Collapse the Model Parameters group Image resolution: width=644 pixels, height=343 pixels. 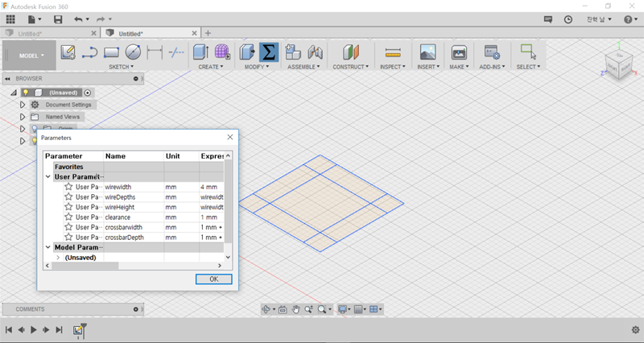[x=48, y=247]
